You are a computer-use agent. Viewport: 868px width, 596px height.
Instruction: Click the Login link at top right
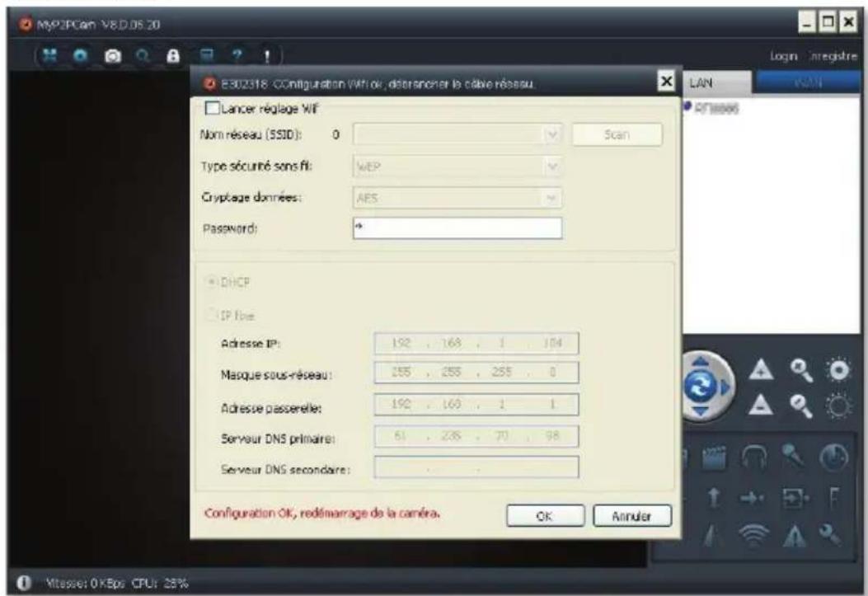tap(783, 56)
